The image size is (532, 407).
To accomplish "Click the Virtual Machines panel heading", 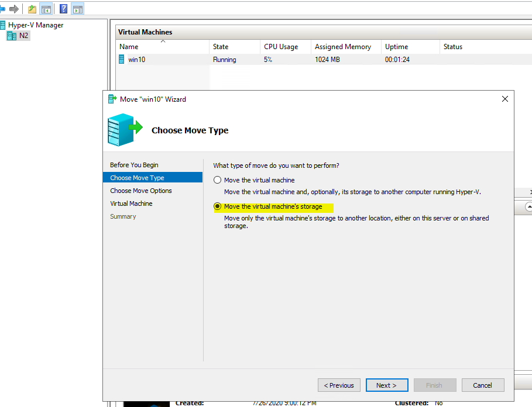I will [x=145, y=32].
